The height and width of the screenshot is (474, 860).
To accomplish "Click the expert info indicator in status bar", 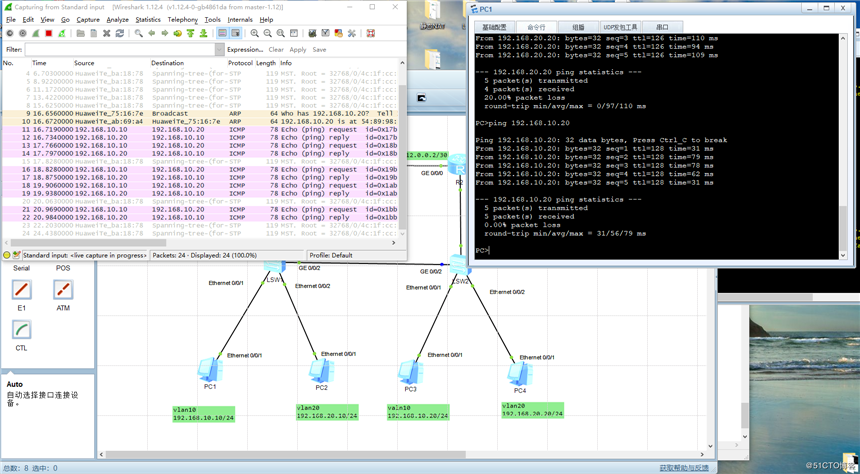I will point(7,255).
